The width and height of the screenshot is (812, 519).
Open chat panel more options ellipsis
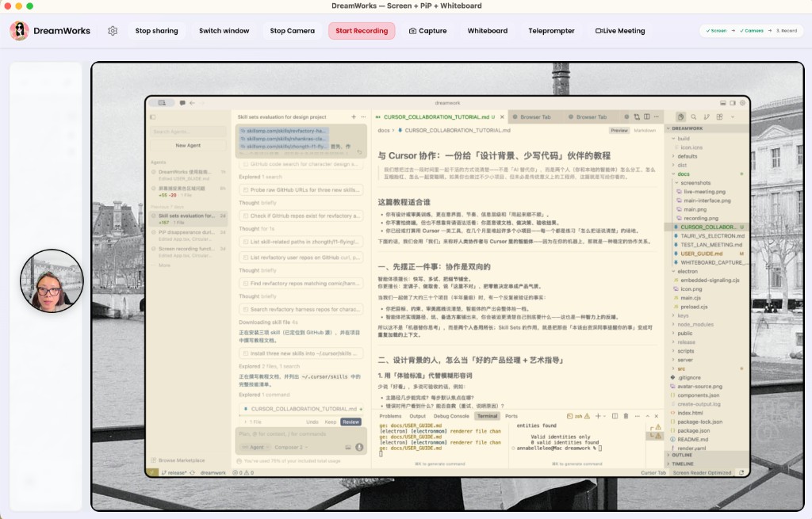click(x=363, y=117)
